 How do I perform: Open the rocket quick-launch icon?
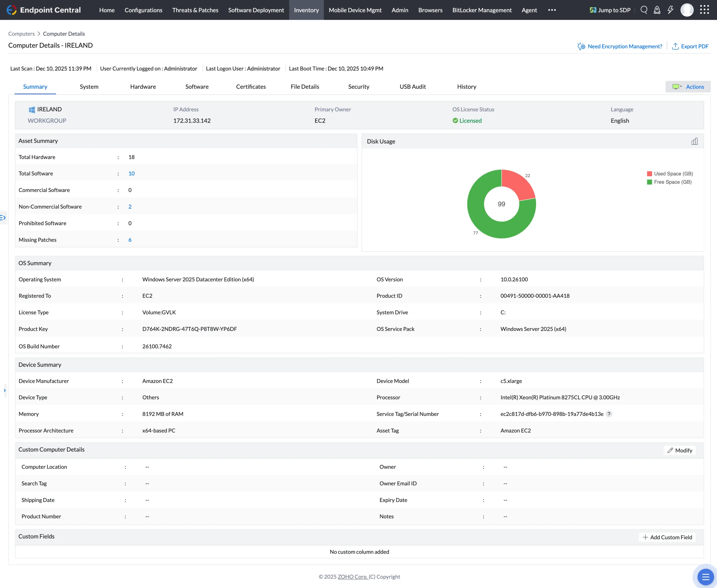pyautogui.click(x=657, y=10)
